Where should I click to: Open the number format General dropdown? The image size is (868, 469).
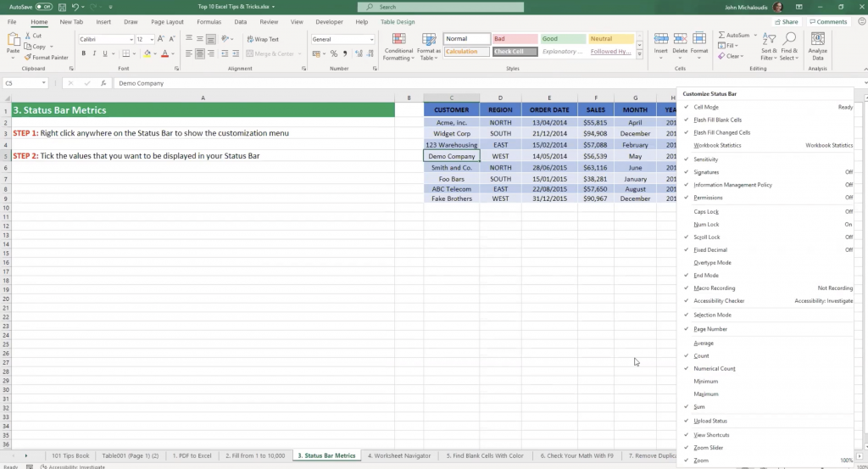[371, 39]
